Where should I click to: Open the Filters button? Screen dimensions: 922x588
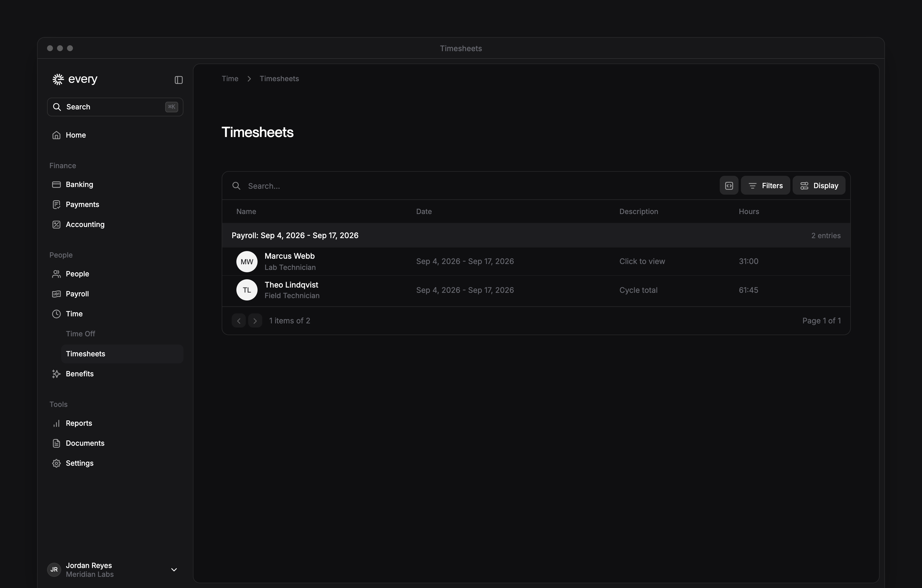click(765, 185)
